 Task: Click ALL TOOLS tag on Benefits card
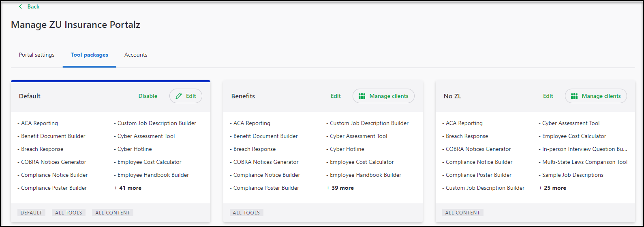[x=246, y=212]
